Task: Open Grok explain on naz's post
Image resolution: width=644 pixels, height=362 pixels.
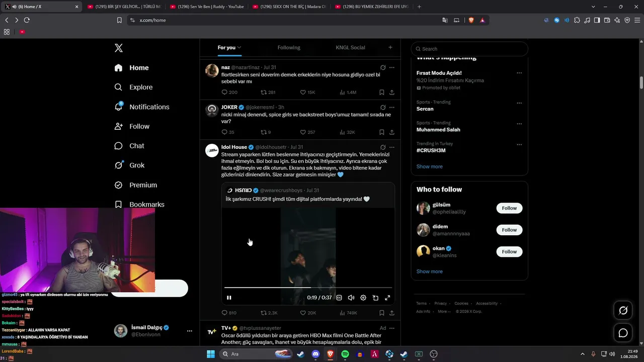Action: click(383, 67)
